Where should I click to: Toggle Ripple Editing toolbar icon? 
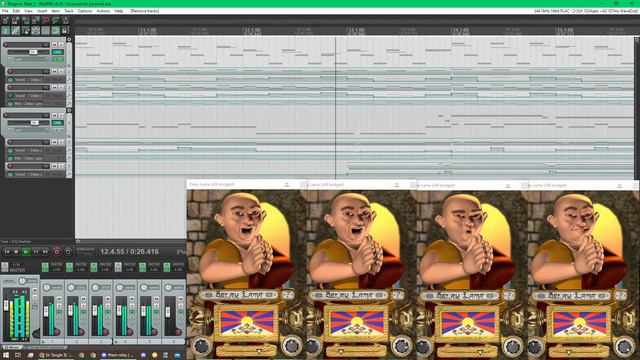(x=26, y=30)
